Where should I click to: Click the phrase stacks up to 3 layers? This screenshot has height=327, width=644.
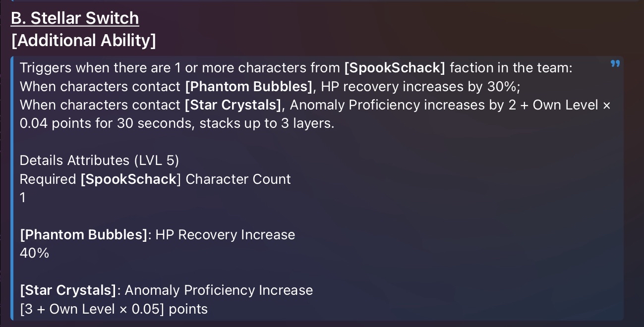pyautogui.click(x=267, y=123)
